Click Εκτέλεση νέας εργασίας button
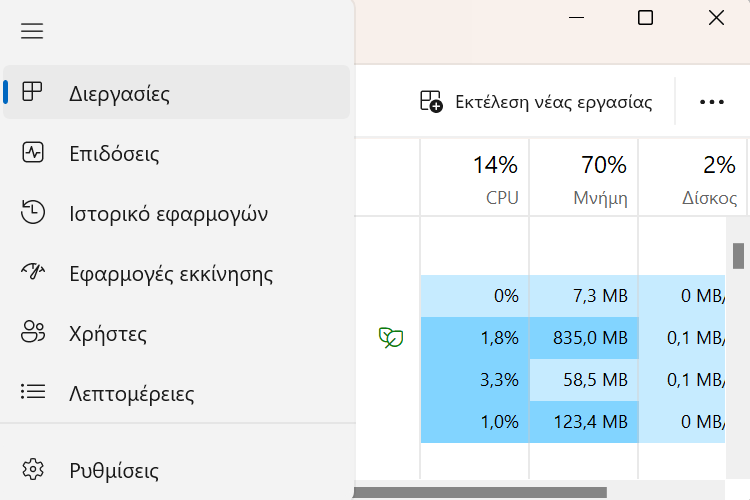The width and height of the screenshot is (750, 500). (x=536, y=102)
